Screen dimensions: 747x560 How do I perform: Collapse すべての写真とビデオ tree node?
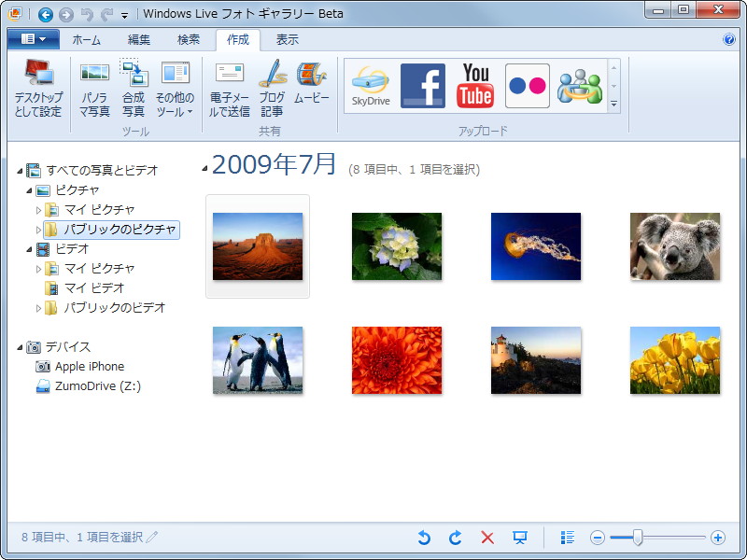click(20, 171)
